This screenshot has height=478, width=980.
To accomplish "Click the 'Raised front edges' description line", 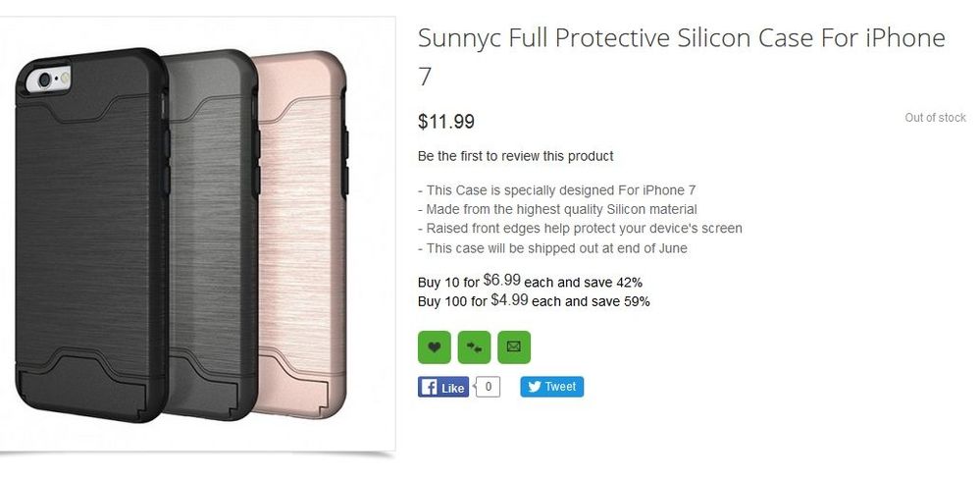I will 580,228.
